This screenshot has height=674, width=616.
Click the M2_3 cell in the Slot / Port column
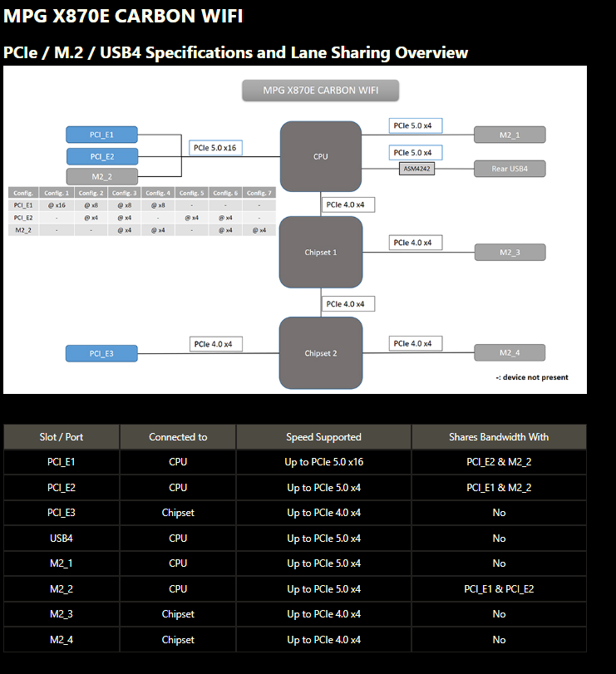click(x=62, y=614)
